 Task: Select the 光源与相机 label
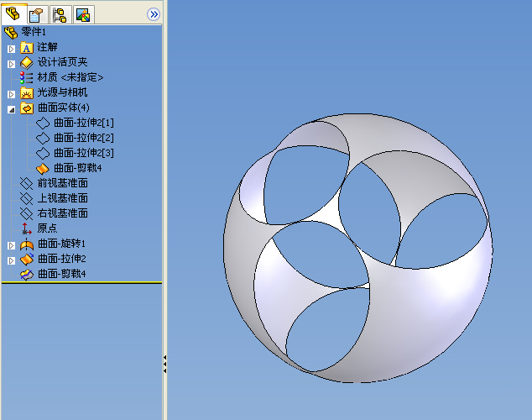tap(62, 92)
